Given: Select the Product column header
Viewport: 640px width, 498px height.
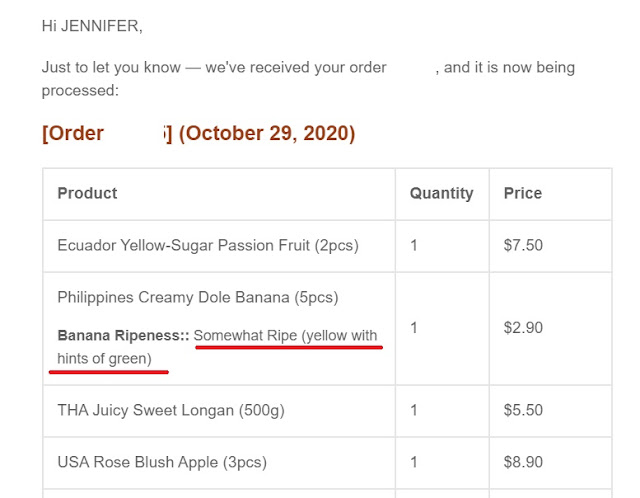Looking at the screenshot, I should [x=87, y=193].
